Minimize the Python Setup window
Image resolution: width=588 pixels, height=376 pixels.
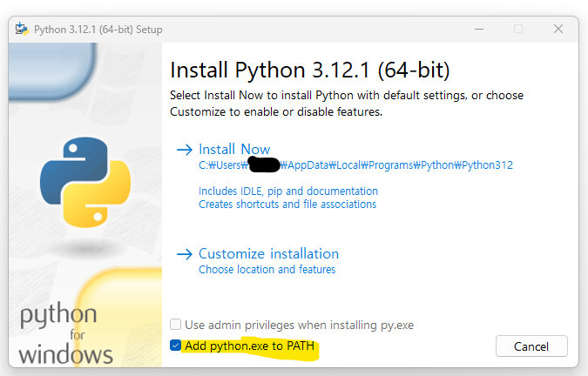click(479, 29)
